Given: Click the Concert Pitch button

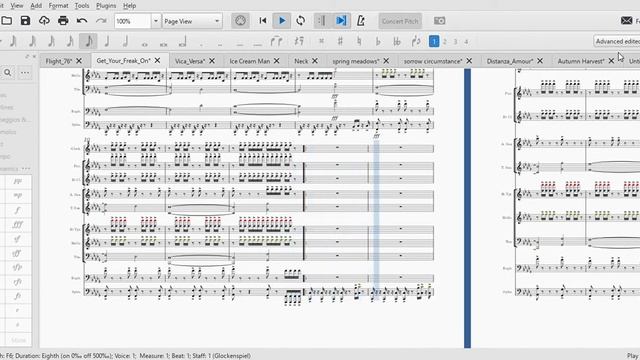Looking at the screenshot, I should [x=400, y=21].
